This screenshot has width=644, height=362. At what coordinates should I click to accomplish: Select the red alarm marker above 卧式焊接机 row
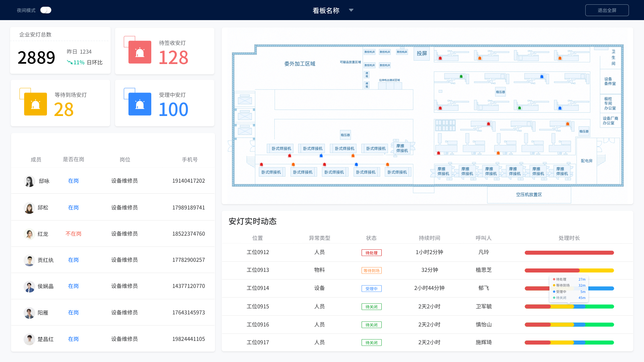coord(289,155)
